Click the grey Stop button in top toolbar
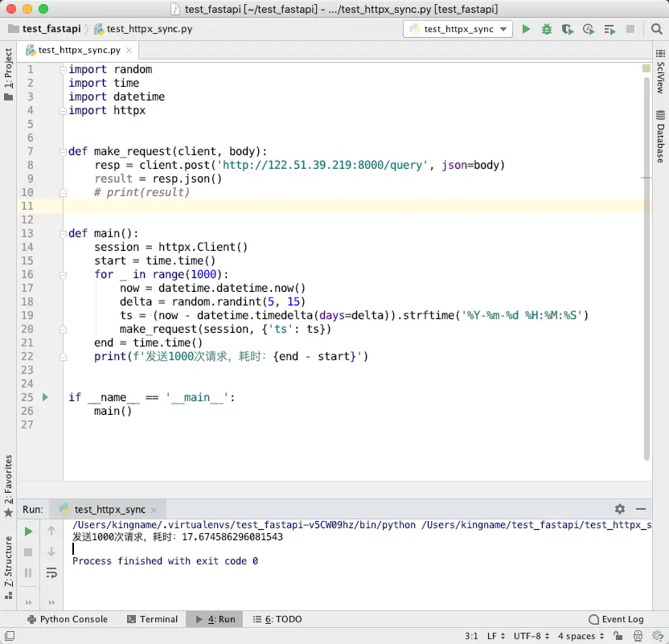Viewport: 669px width, 644px height. pyautogui.click(x=630, y=29)
